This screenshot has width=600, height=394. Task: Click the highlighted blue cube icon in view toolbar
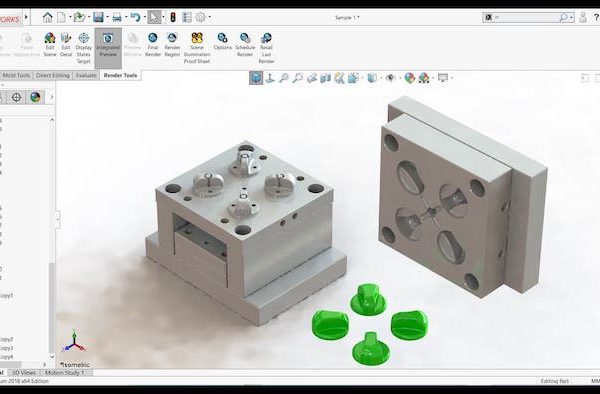tap(256, 78)
